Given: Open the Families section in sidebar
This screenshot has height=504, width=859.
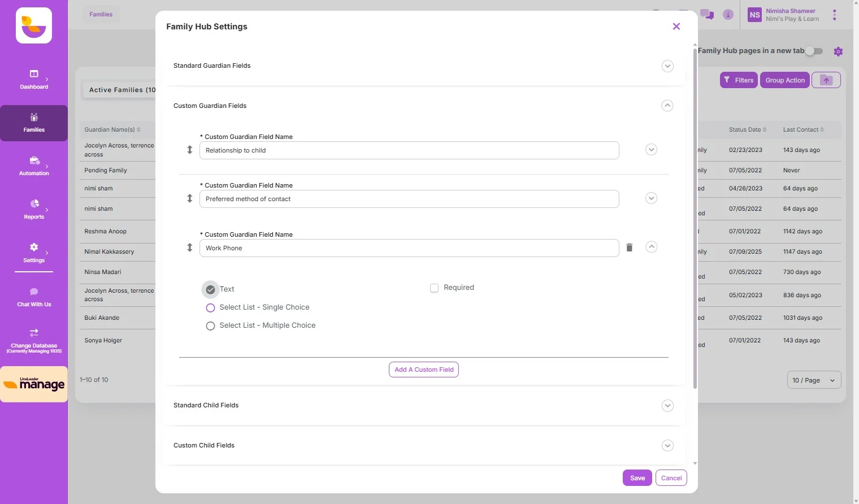Looking at the screenshot, I should coord(34,123).
